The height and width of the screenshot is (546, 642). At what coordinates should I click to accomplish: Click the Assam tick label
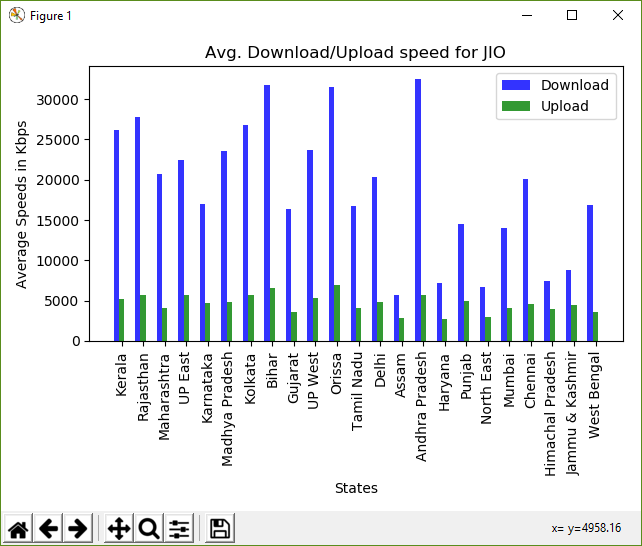[400, 376]
